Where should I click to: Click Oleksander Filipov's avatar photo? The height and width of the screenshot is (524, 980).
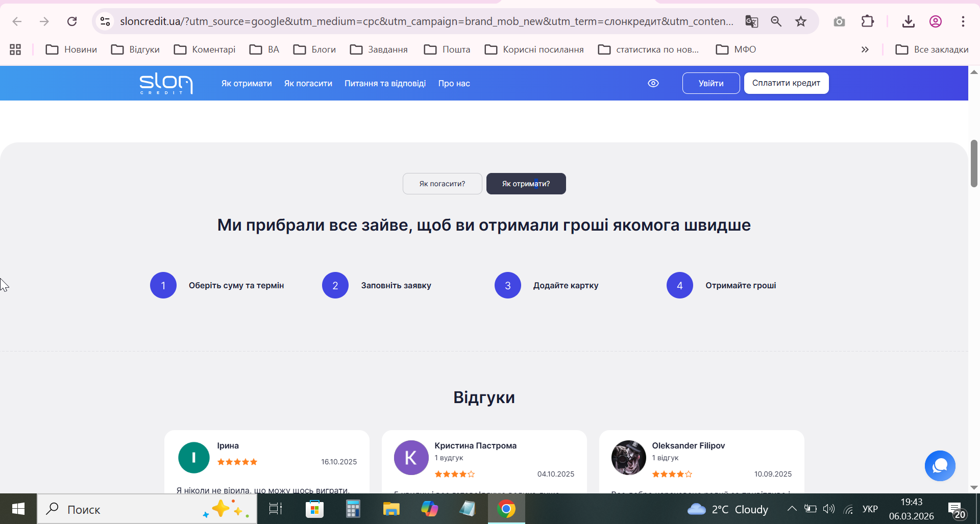pyautogui.click(x=629, y=458)
